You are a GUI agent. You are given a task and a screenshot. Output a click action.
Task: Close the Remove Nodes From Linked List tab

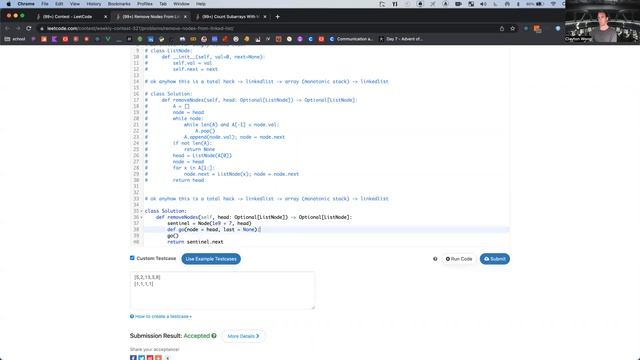pyautogui.click(x=185, y=17)
